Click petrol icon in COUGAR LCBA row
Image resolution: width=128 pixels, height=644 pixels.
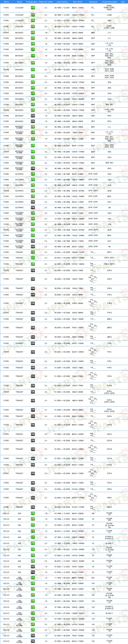click(33, 15)
